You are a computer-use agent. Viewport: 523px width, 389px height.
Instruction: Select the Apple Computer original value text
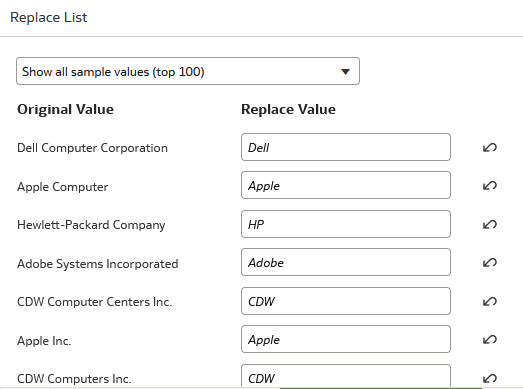coord(63,187)
